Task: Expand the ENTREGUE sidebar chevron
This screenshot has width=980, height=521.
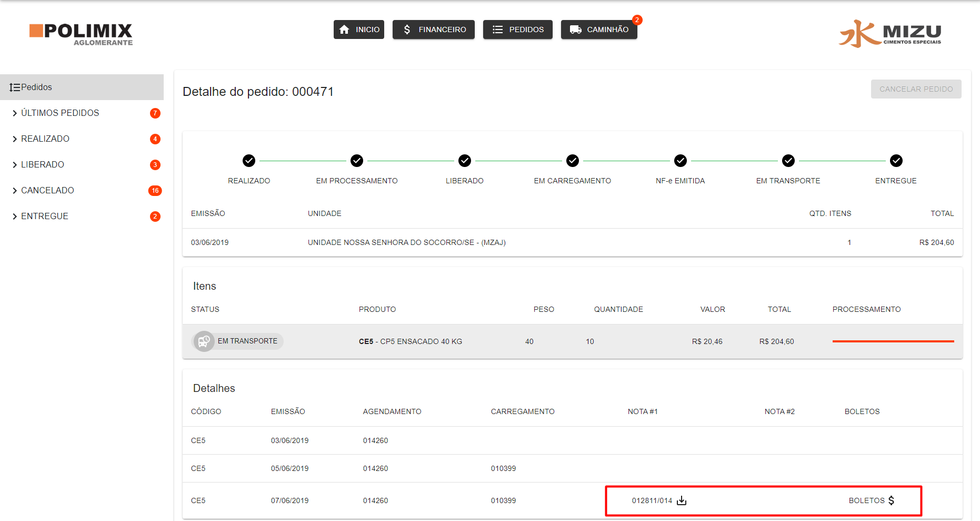Action: (15, 217)
